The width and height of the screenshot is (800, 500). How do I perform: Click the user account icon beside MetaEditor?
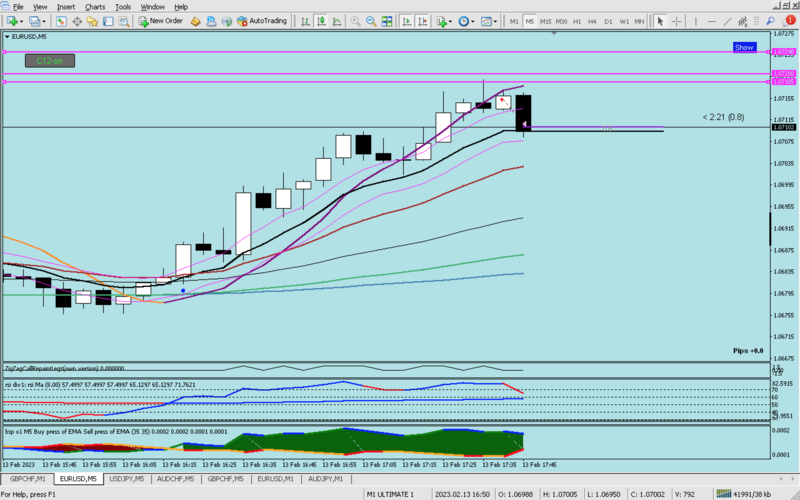pyautogui.click(x=211, y=21)
